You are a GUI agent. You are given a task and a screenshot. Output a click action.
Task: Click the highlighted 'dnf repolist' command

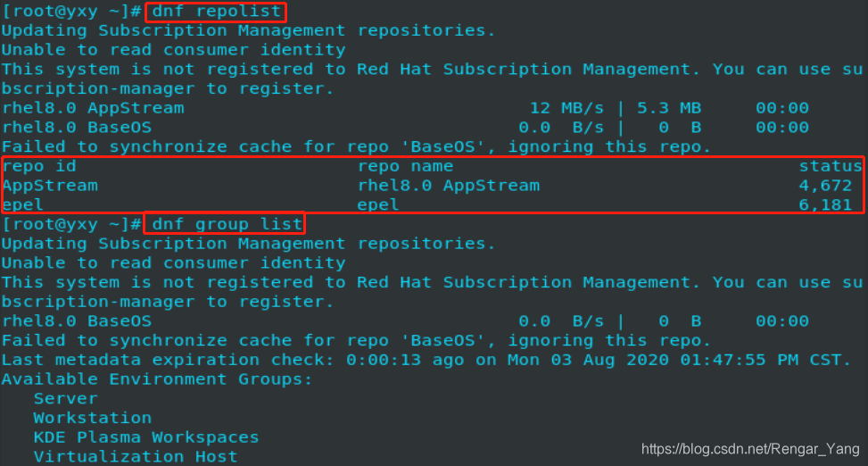tap(217, 11)
